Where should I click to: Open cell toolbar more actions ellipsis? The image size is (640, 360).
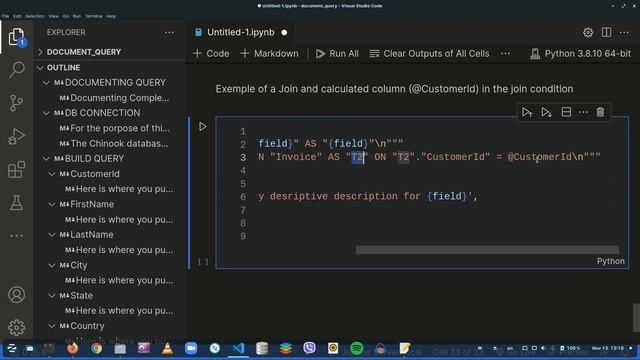pyautogui.click(x=583, y=112)
